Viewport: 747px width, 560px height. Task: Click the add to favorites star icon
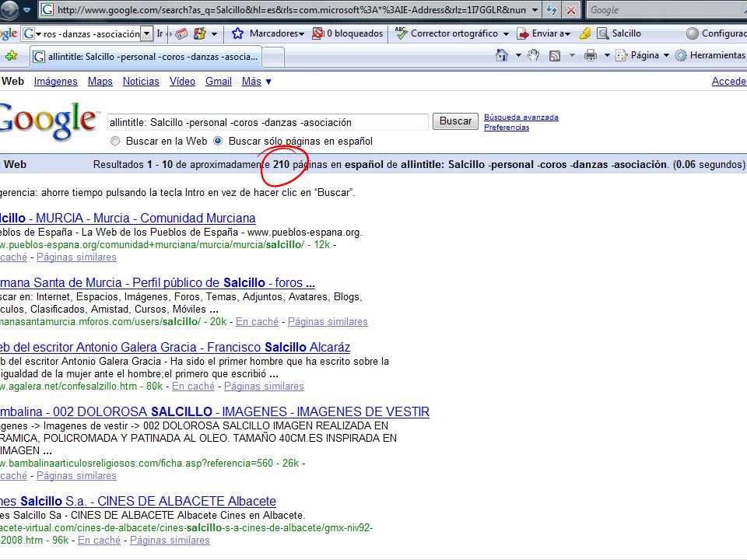(x=10, y=56)
